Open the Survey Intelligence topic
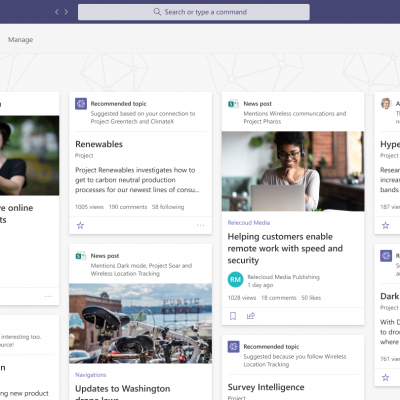Image resolution: width=400 pixels, height=400 pixels. (x=266, y=387)
